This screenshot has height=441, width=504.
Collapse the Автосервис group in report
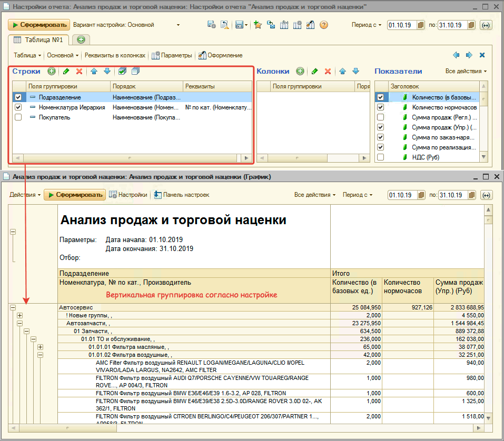(13, 307)
